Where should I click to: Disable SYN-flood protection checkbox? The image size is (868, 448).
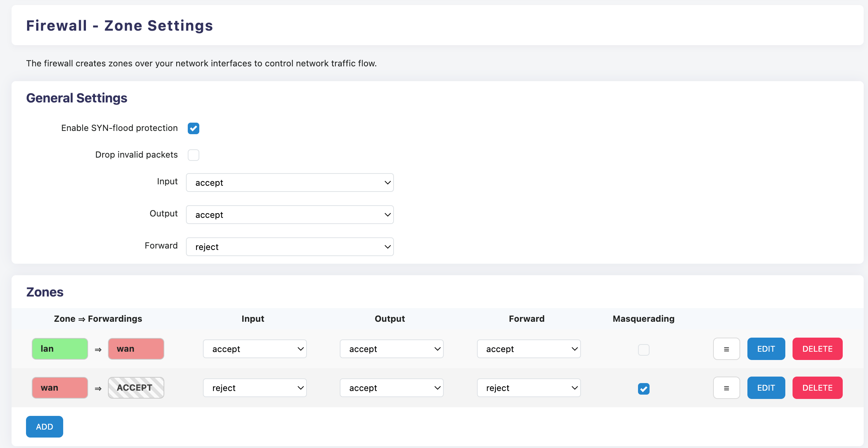tap(194, 128)
